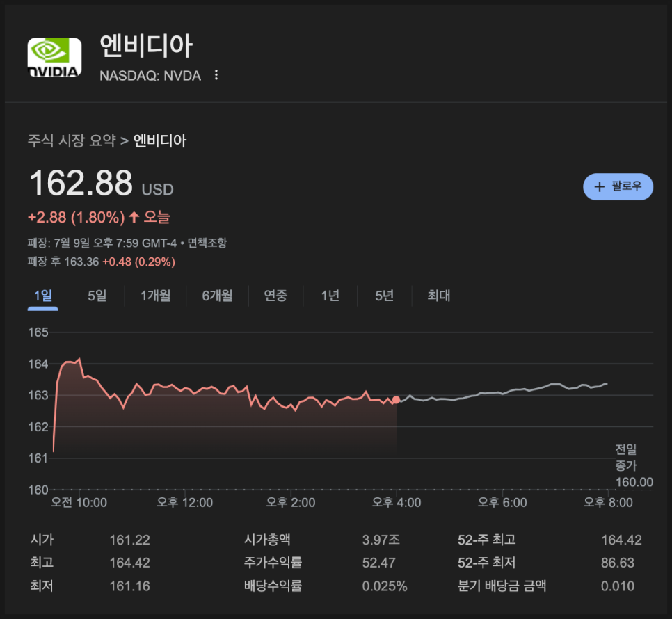The height and width of the screenshot is (619, 672).
Task: Select the 최대 max range tab
Action: click(438, 296)
